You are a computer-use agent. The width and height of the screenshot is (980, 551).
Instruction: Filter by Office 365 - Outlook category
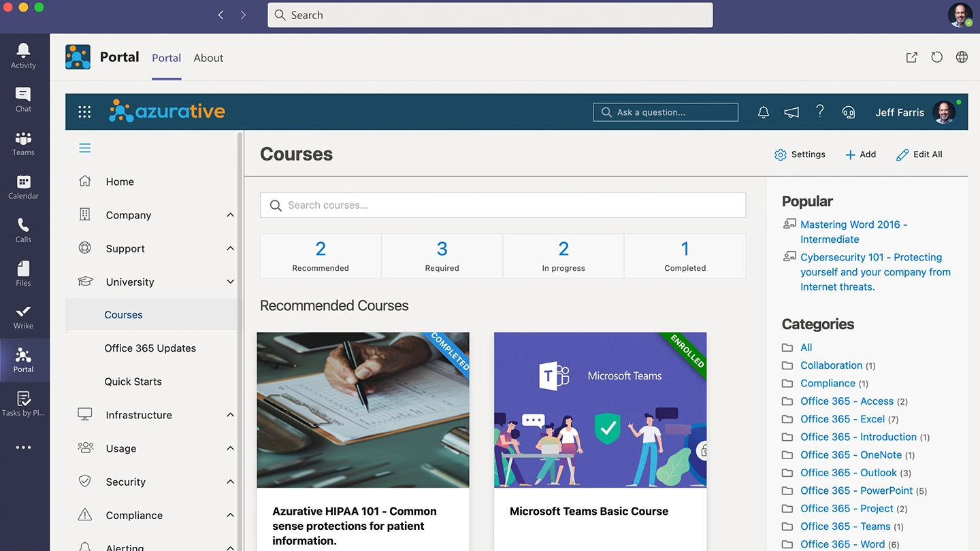[x=849, y=473]
